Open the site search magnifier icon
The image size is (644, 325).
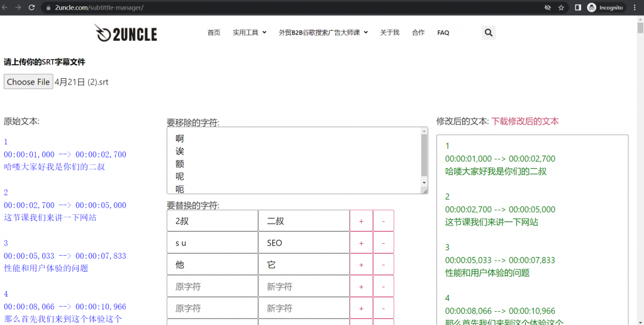(x=488, y=33)
